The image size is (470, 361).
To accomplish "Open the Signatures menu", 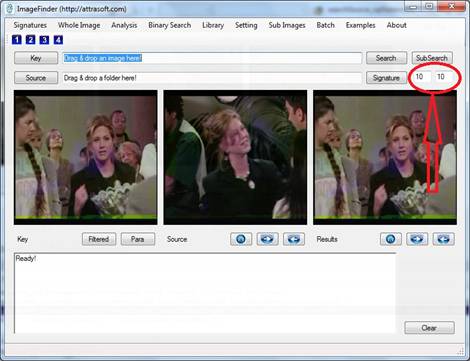I will (x=30, y=25).
